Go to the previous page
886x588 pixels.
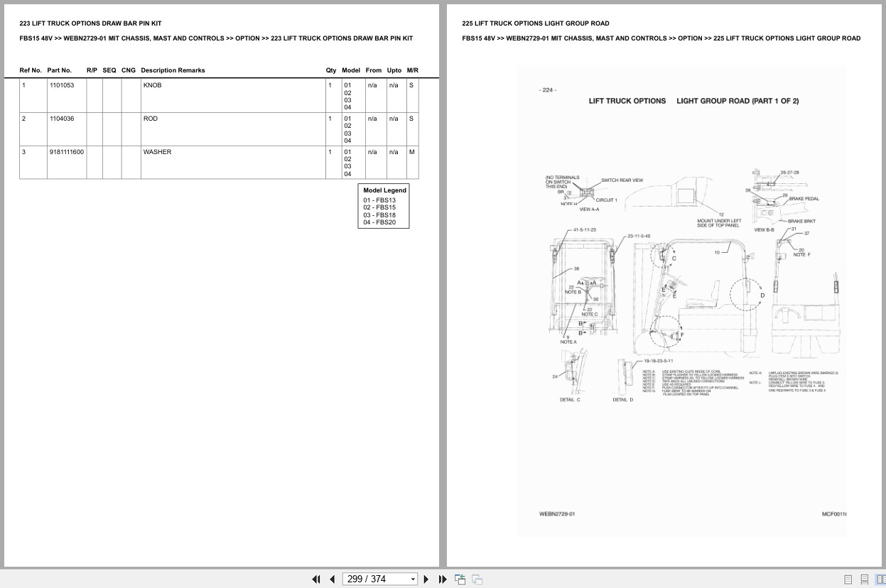(332, 579)
